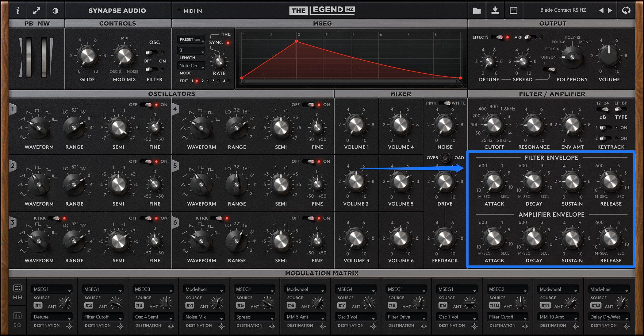Click destination target icon in slot #3
This screenshot has width=644, height=336.
(171, 326)
